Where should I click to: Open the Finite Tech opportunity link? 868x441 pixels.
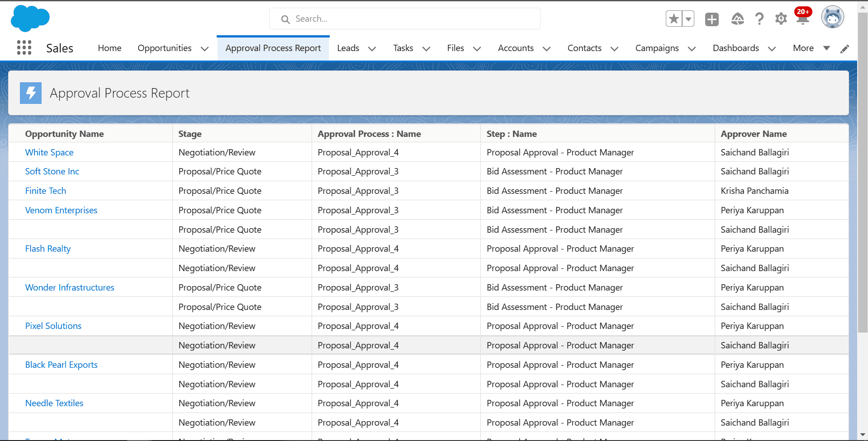pos(46,191)
